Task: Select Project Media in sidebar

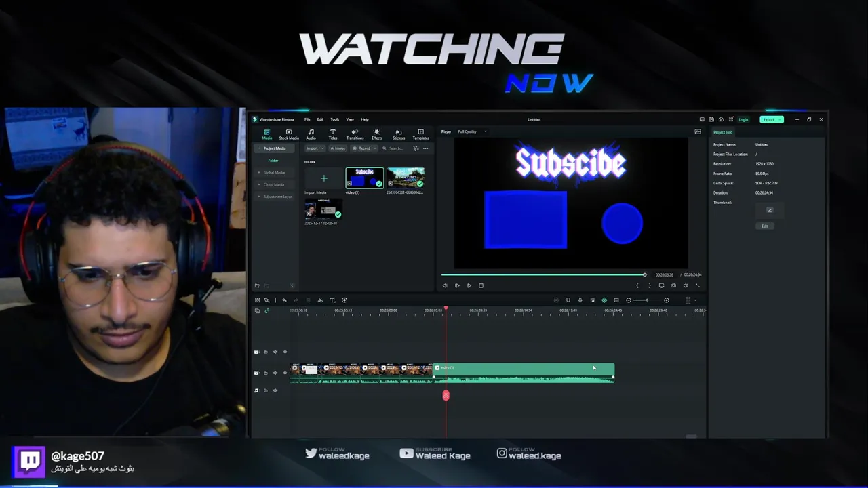Action: pyautogui.click(x=274, y=148)
